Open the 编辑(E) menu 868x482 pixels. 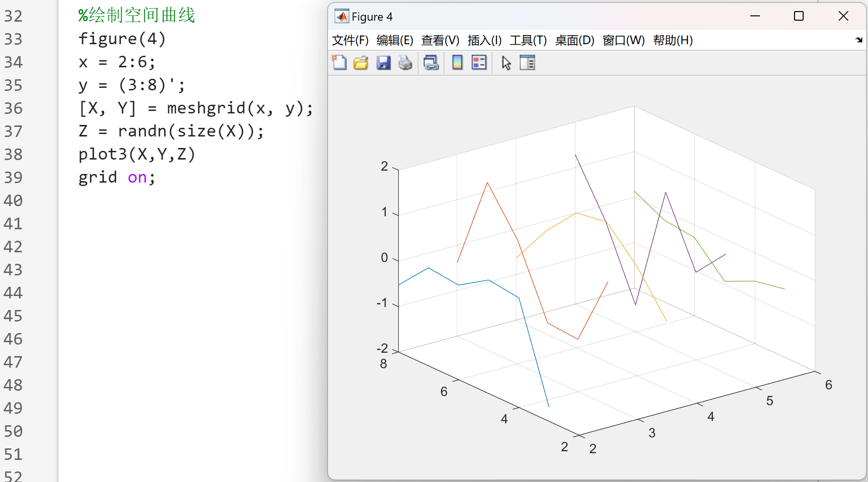point(395,40)
